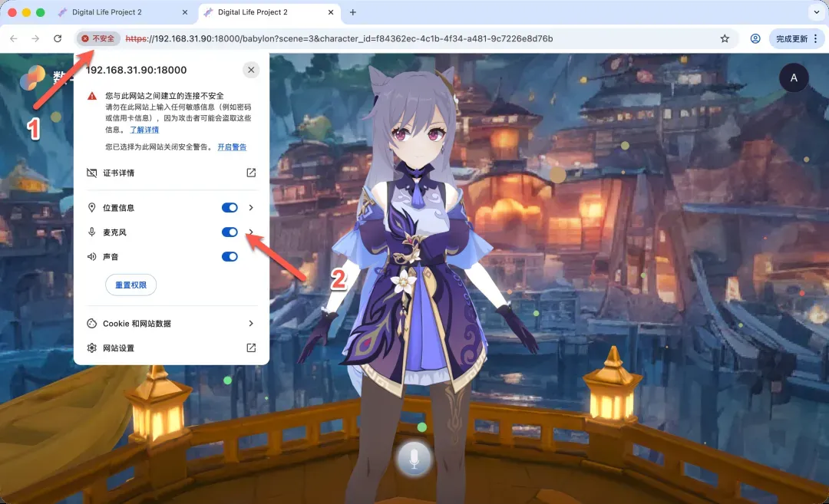
Task: Click the 192.168.31.90:18000 popup title
Action: coord(136,70)
